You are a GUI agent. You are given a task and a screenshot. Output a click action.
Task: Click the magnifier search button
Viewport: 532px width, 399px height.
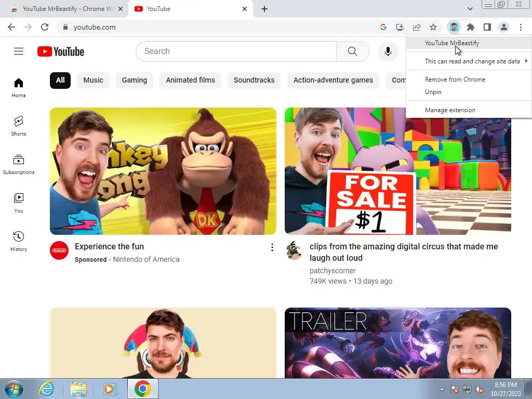point(353,51)
